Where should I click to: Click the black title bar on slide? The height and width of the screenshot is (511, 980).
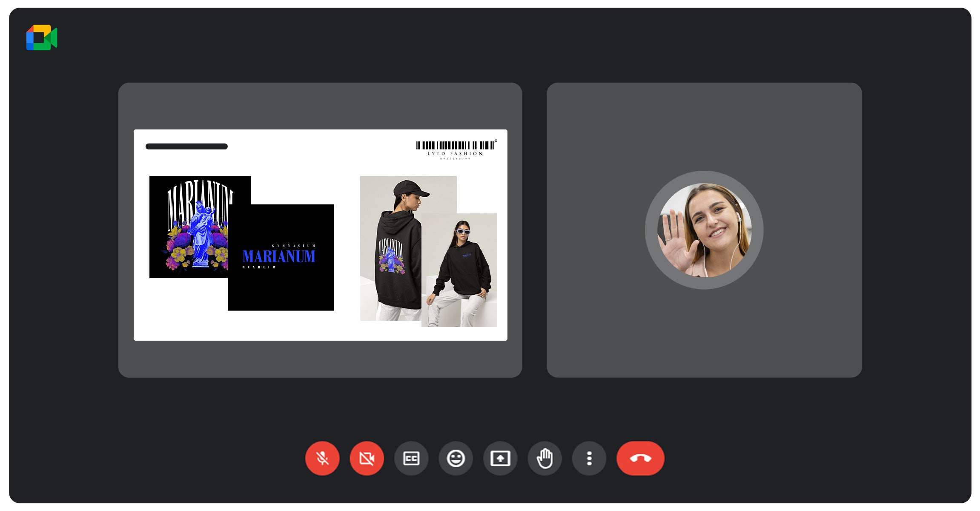pyautogui.click(x=186, y=146)
